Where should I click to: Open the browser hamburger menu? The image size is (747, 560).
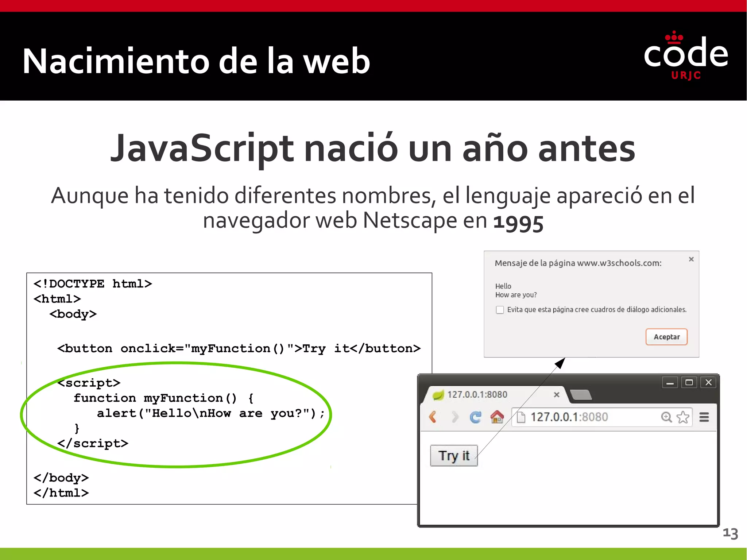[704, 417]
